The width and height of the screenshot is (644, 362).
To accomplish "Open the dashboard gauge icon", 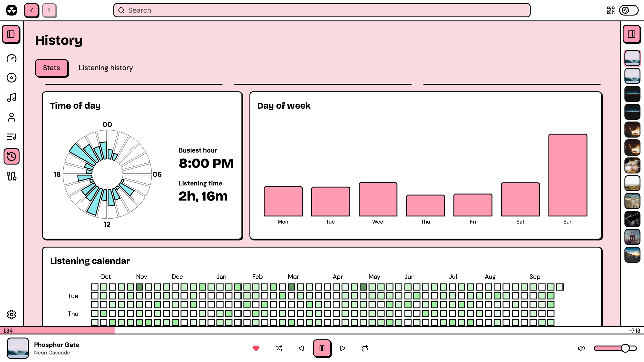I will (x=12, y=58).
